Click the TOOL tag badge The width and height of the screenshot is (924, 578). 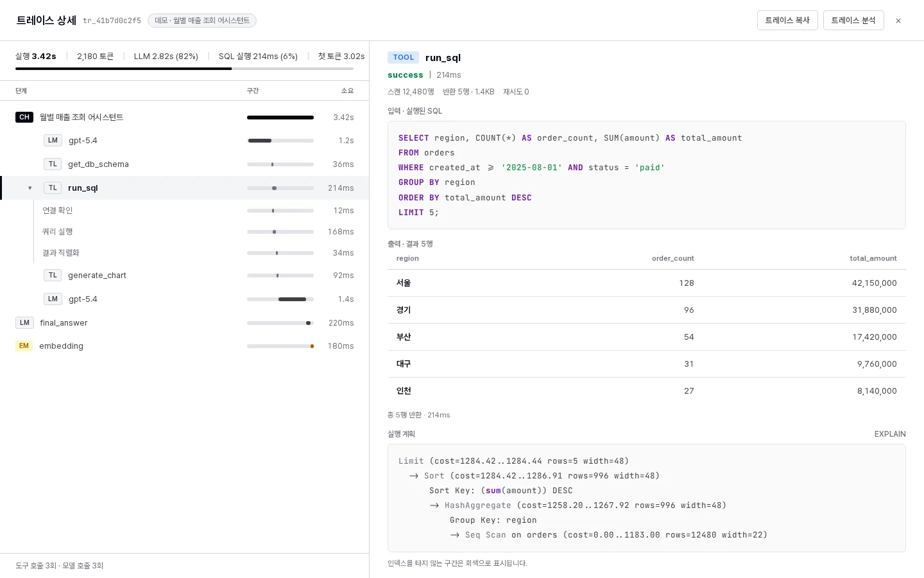pos(403,58)
